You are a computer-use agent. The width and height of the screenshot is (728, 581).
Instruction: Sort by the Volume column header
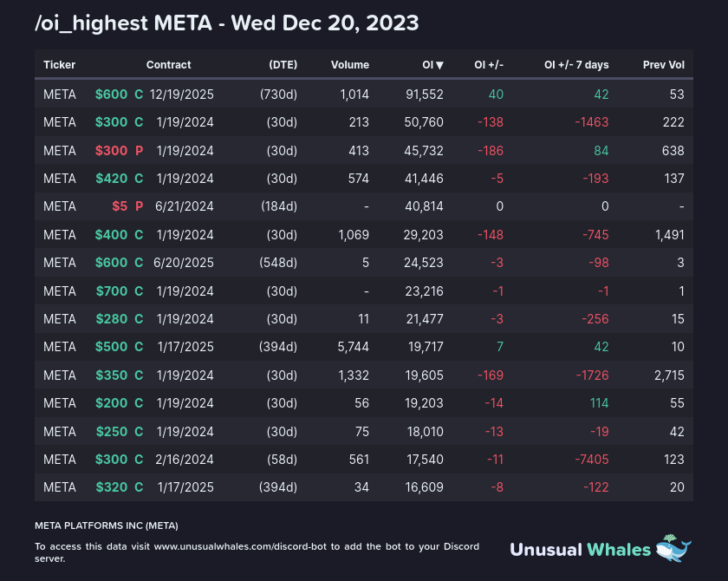[x=350, y=65]
